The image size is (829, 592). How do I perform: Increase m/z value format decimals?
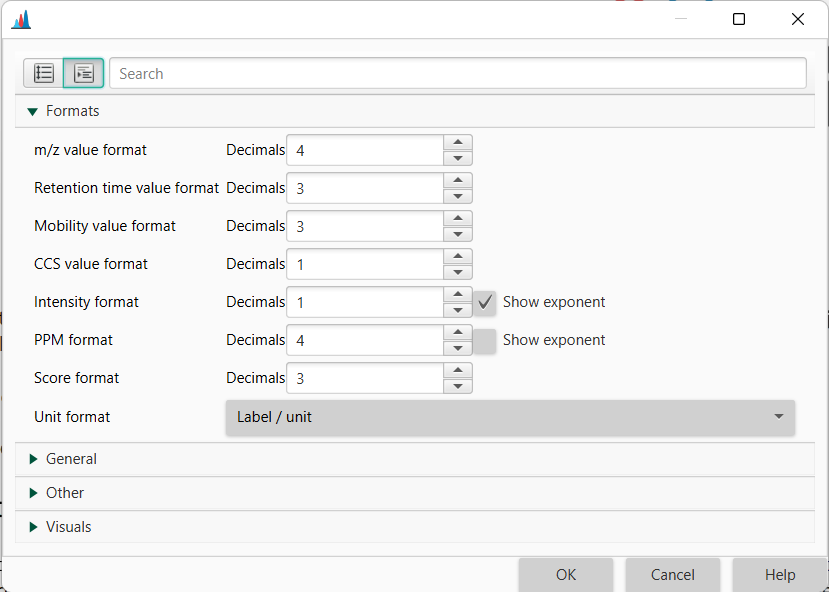pyautogui.click(x=458, y=143)
